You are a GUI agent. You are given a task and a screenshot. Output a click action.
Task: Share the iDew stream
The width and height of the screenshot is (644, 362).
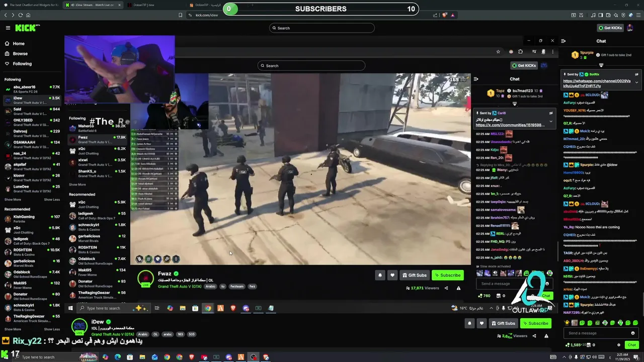coord(534,336)
